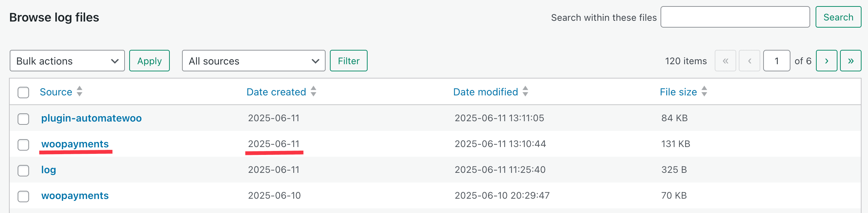Jump to the last page

coord(851,61)
